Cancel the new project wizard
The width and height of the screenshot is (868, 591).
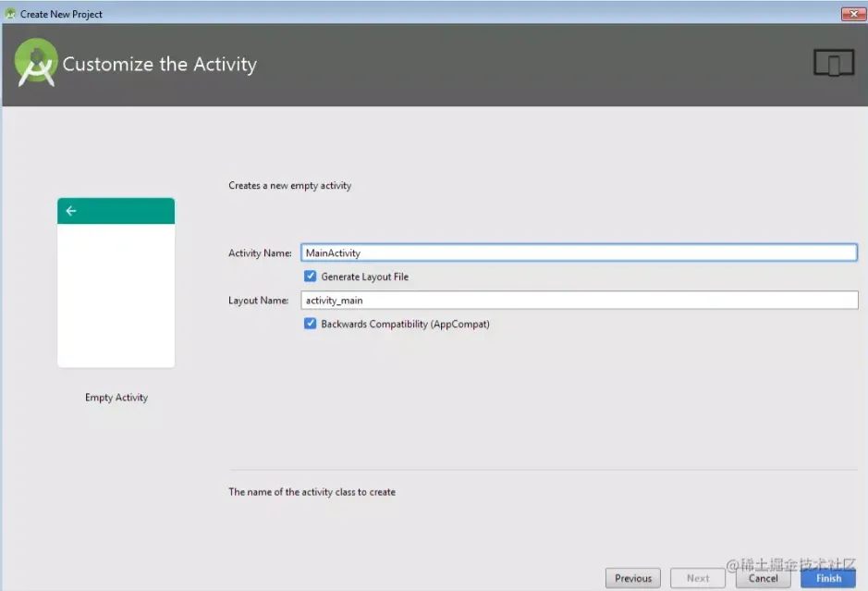coord(763,578)
